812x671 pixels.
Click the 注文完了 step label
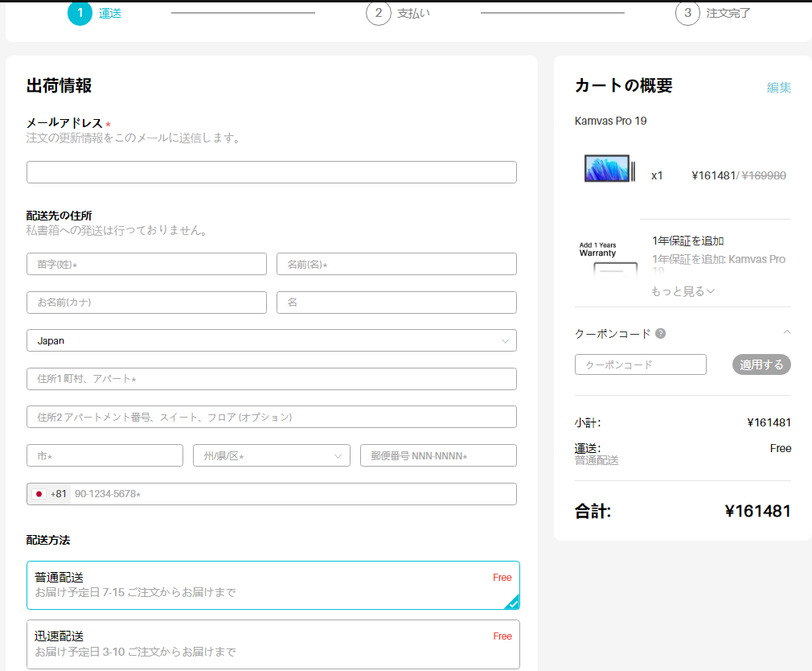(x=728, y=14)
